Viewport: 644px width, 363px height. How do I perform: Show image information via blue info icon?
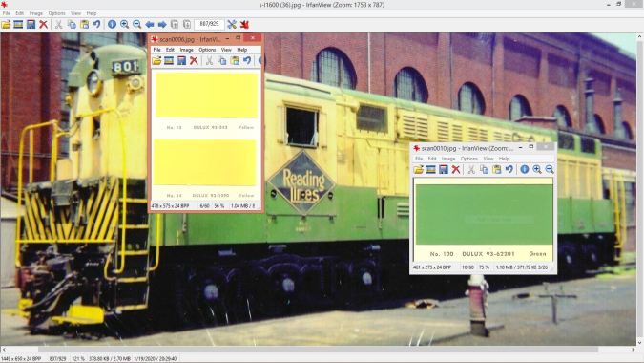(x=112, y=25)
